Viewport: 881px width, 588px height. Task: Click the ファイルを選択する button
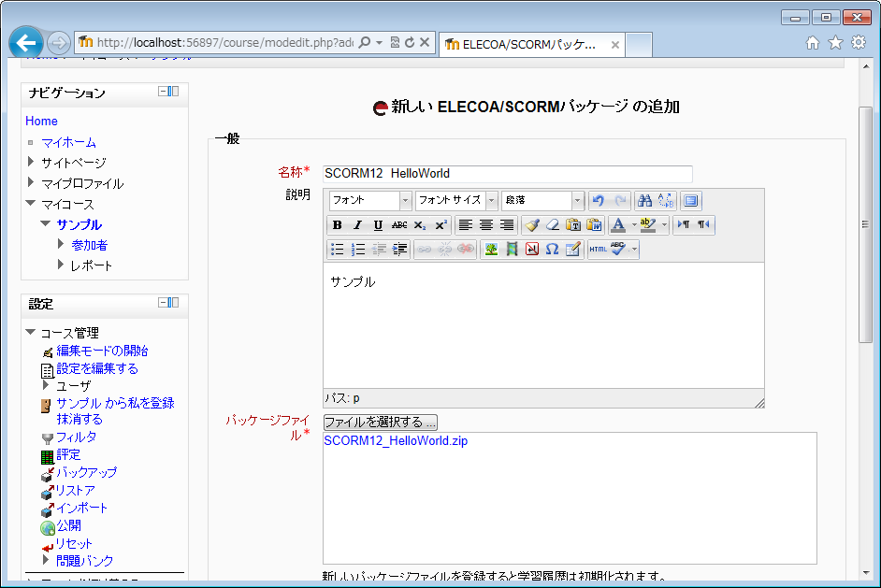click(x=380, y=423)
